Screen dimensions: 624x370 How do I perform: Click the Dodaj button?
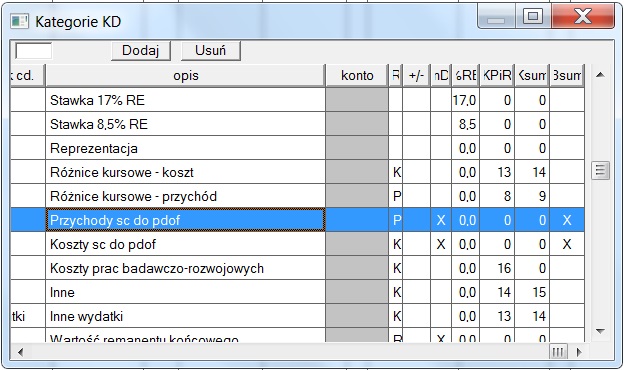(141, 51)
